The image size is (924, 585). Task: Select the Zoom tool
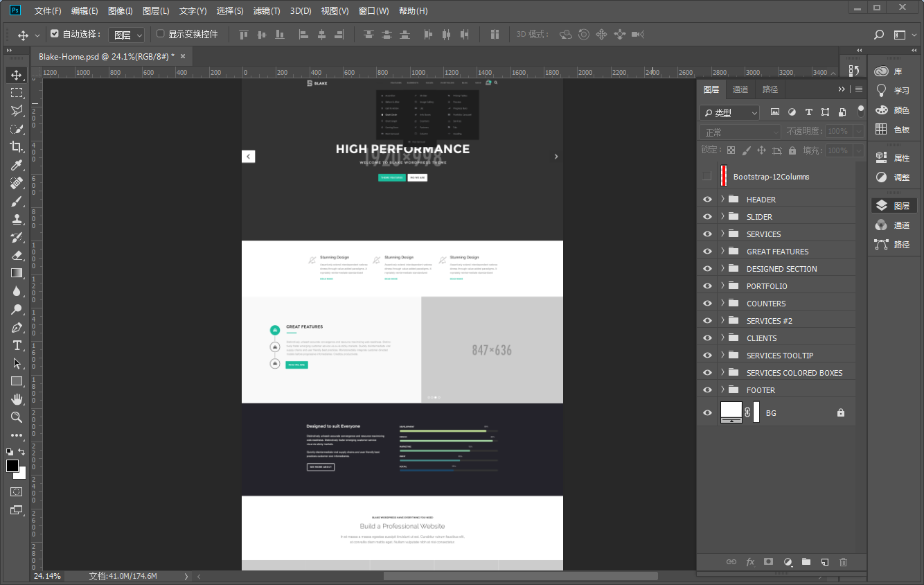click(x=17, y=417)
